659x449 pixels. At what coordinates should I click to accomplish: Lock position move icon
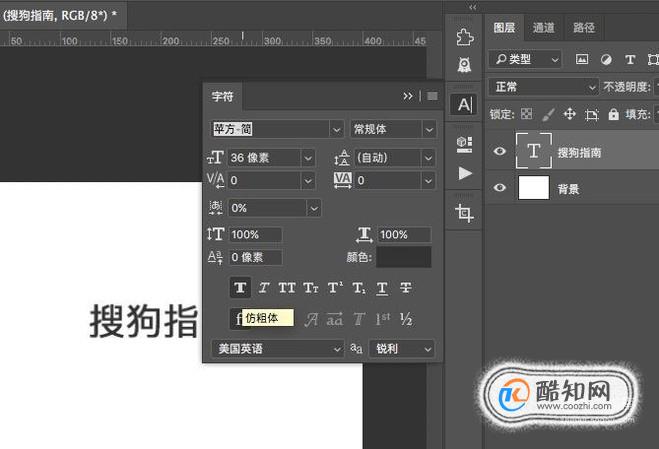[569, 114]
